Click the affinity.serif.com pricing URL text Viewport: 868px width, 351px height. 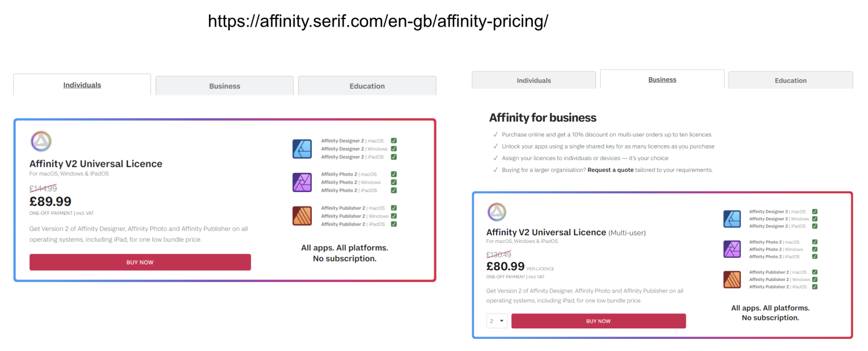[x=378, y=21]
